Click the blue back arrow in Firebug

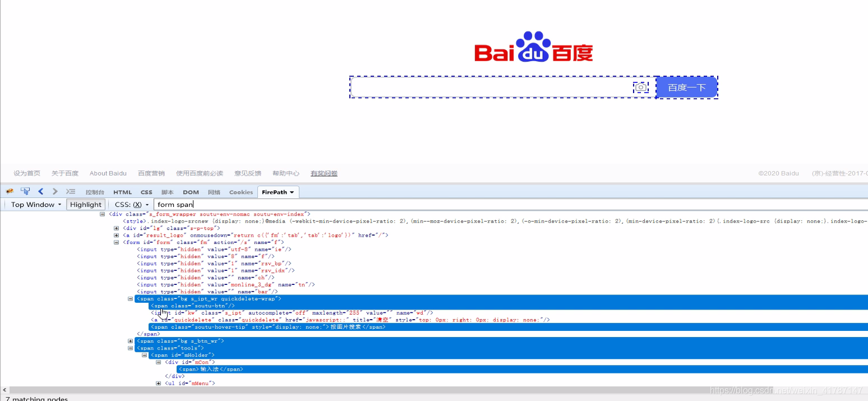[40, 192]
